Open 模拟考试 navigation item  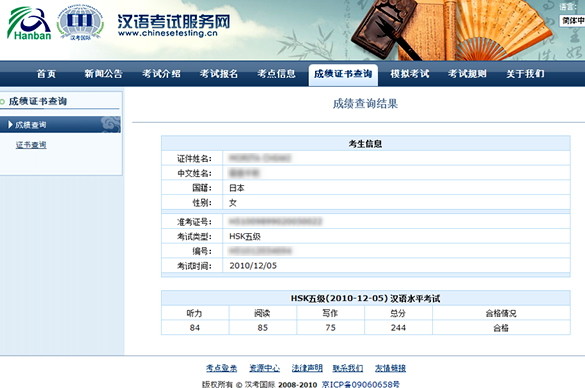coord(410,74)
